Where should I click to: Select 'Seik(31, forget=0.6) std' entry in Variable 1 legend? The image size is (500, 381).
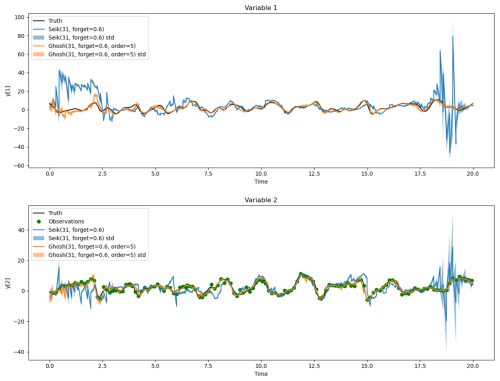point(73,37)
